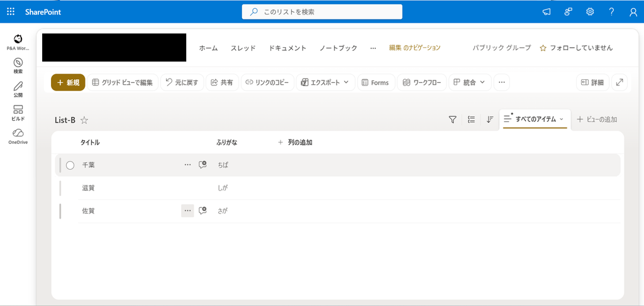
Task: Open the Forms button
Action: click(376, 82)
